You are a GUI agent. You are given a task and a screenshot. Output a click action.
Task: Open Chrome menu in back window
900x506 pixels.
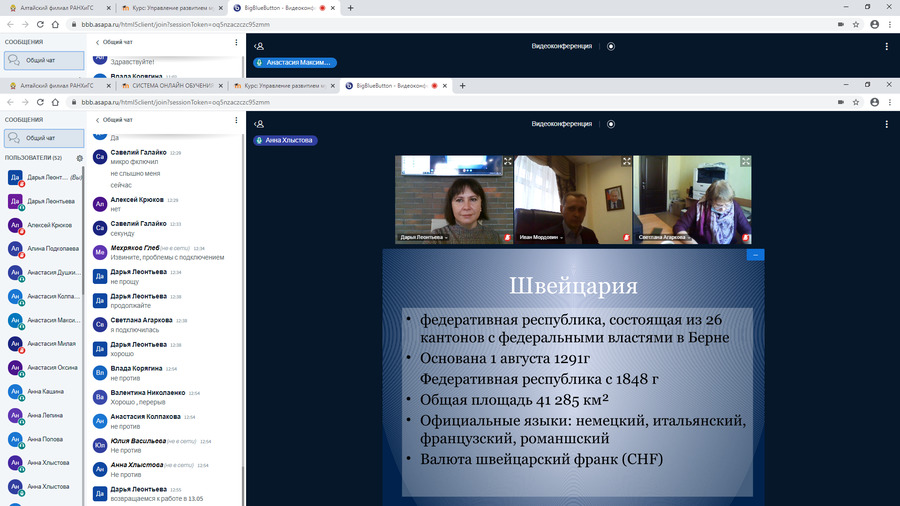tap(890, 25)
